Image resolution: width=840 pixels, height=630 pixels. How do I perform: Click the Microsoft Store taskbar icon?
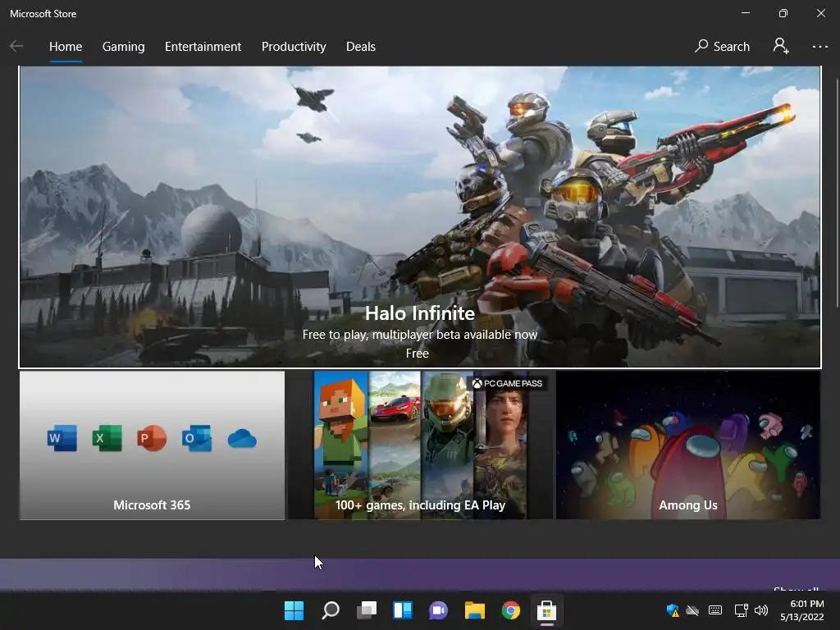click(546, 610)
